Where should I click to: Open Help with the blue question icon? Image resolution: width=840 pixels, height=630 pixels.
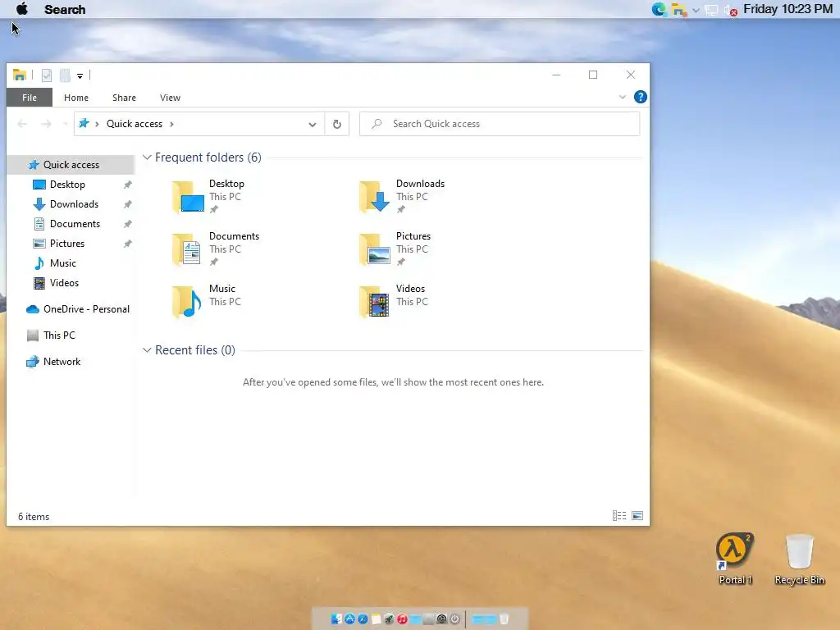tap(640, 97)
